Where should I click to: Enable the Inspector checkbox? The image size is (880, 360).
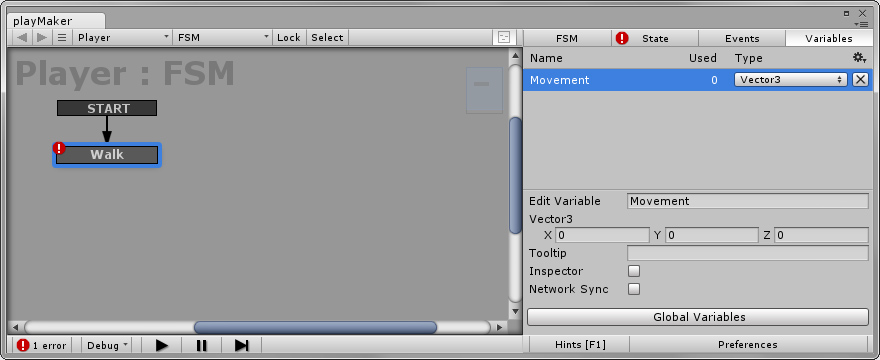(634, 271)
